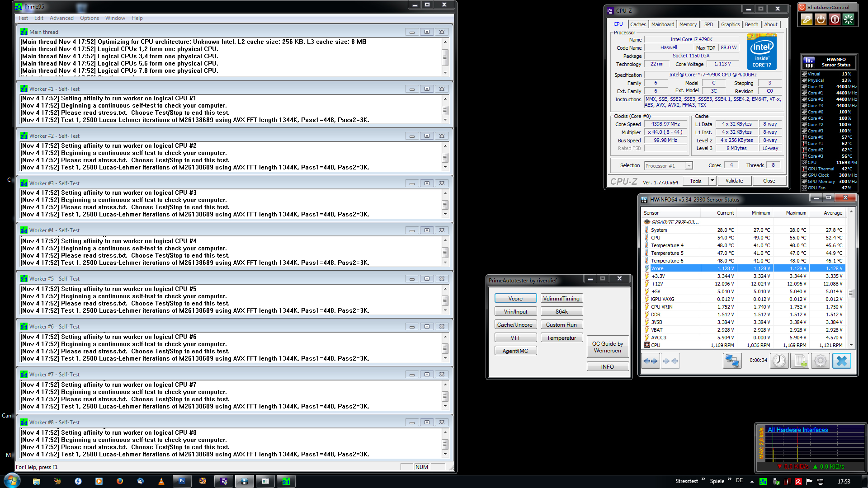This screenshot has width=868, height=488.
Task: Click the HWiNFO expand arrows button
Action: 651,361
